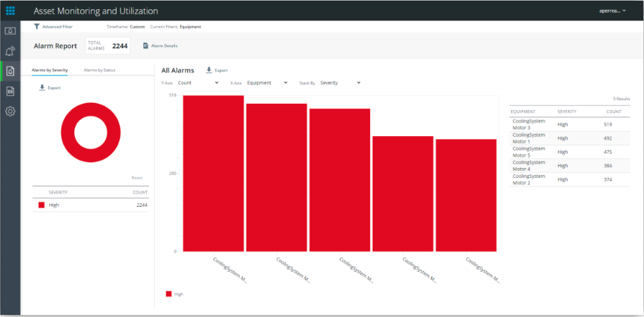Click the red High severity swatch in table
This screenshot has height=317, width=644.
pyautogui.click(x=42, y=205)
